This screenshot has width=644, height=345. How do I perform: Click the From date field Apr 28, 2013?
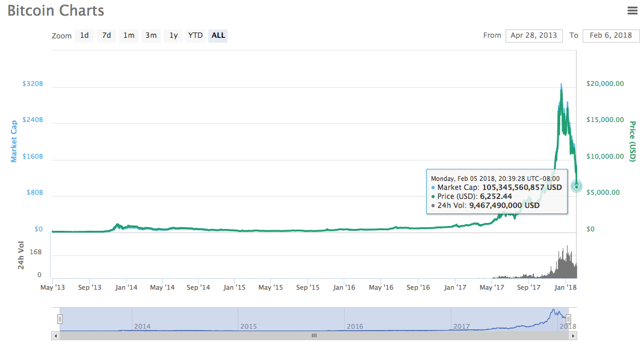pyautogui.click(x=534, y=35)
